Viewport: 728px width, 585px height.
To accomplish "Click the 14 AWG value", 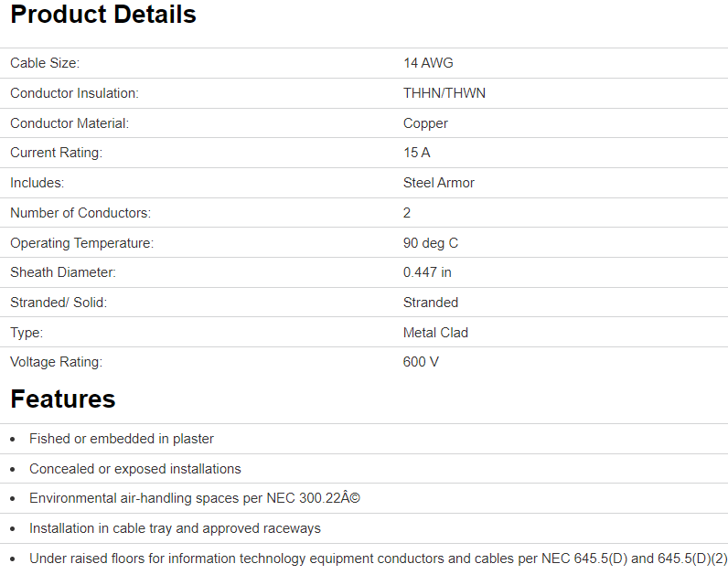I will click(x=428, y=63).
